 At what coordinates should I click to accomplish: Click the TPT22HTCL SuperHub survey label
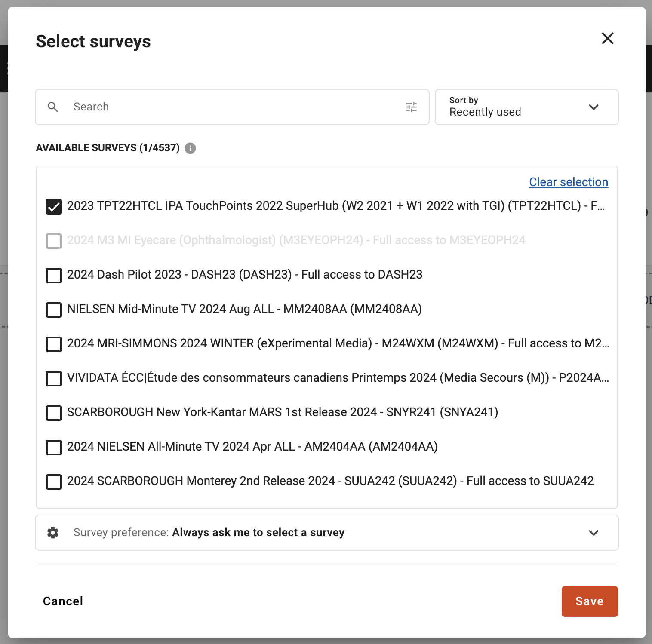point(336,205)
